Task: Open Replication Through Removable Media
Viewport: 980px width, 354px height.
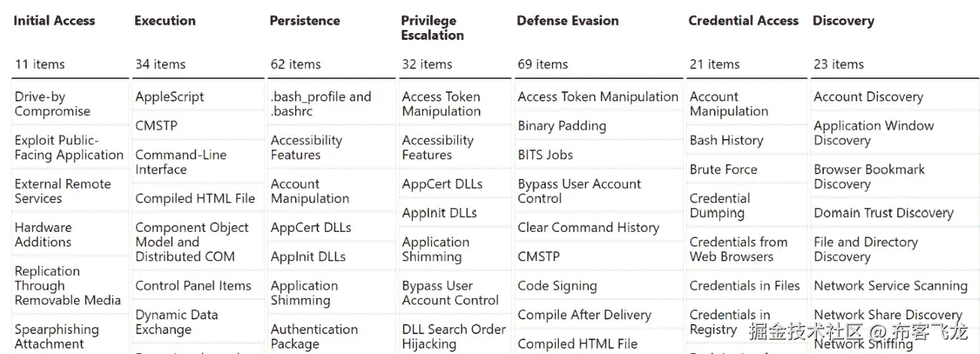Action: (x=68, y=286)
